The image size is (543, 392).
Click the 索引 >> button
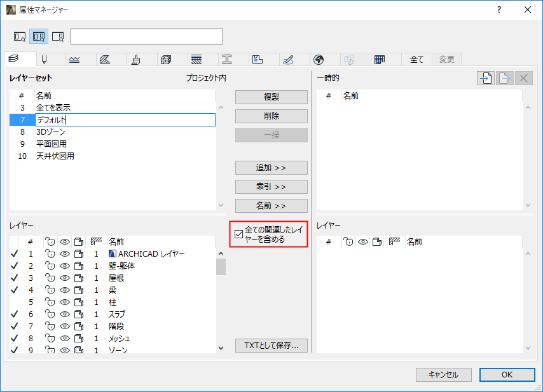click(x=271, y=187)
